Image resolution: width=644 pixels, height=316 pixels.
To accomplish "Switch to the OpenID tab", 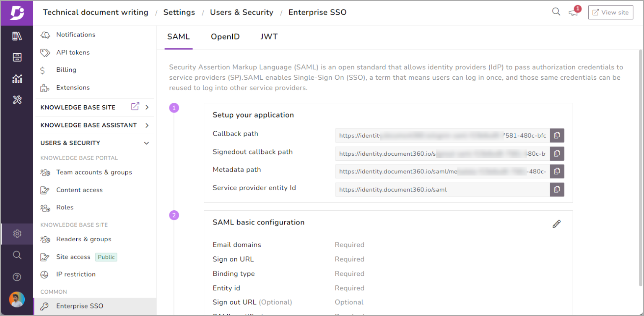I will coord(225,37).
